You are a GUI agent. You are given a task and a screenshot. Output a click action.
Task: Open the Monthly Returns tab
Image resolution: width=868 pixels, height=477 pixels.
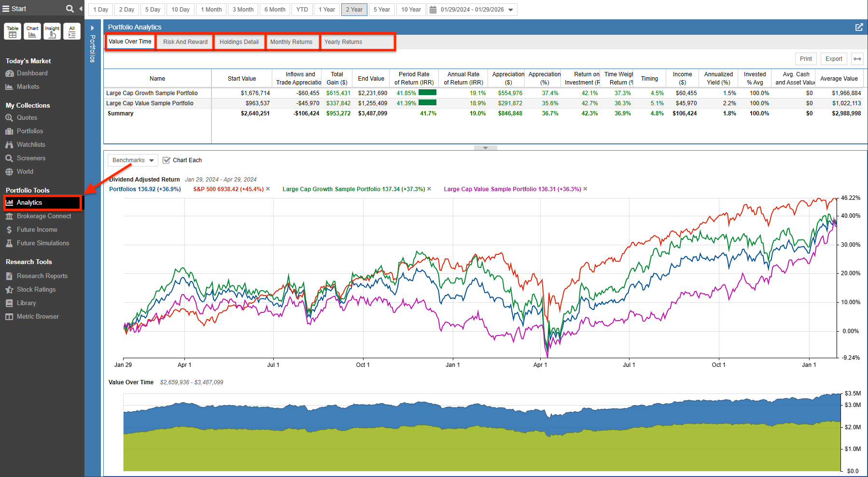[x=291, y=42]
